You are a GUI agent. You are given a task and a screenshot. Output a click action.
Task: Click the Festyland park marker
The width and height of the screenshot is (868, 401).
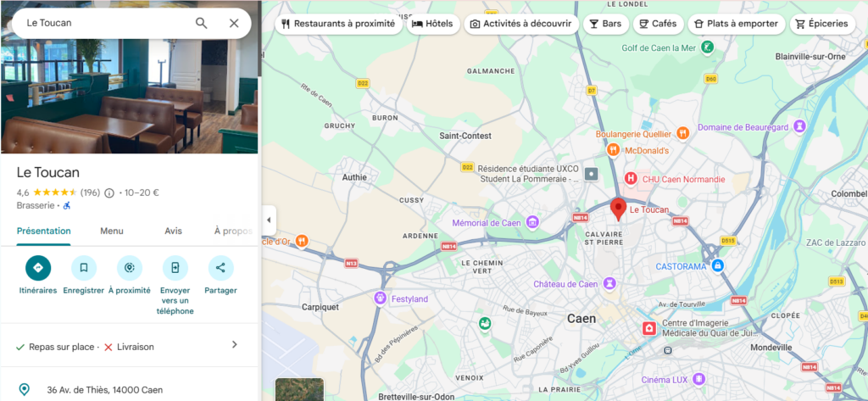coord(380,298)
